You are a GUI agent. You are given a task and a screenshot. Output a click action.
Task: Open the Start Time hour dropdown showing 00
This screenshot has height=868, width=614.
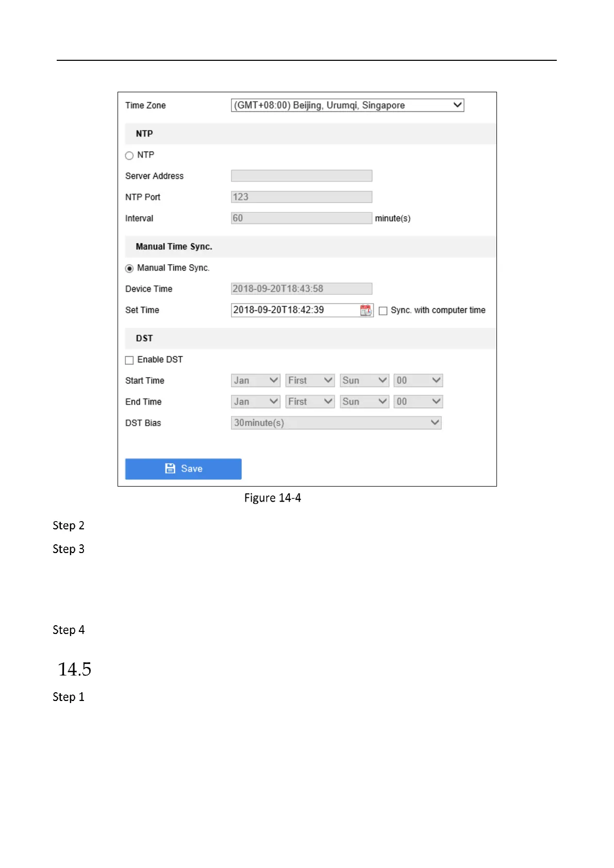click(x=418, y=380)
